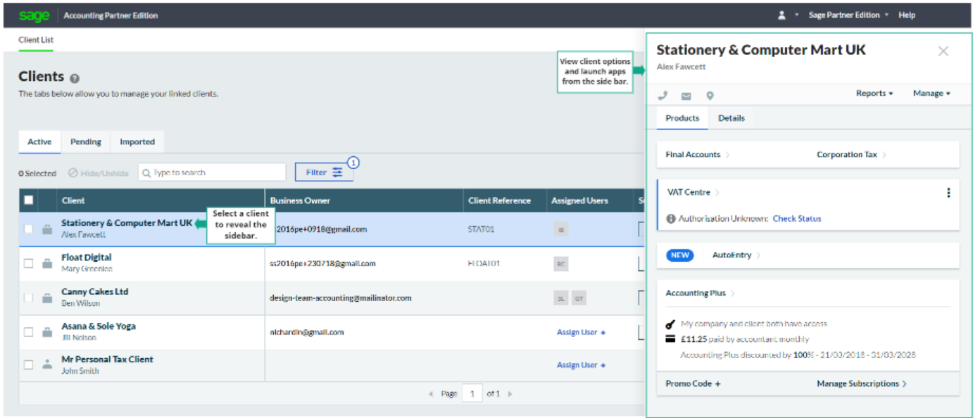The height and width of the screenshot is (418, 980).
Task: Open the Reports dropdown in sidebar
Action: point(874,94)
